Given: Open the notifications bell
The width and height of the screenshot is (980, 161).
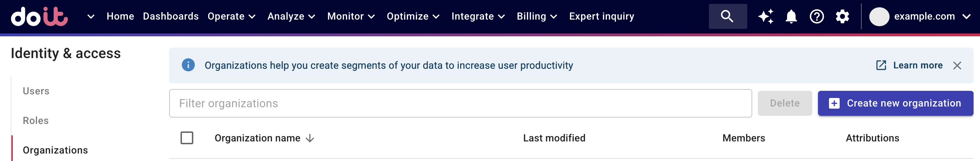Looking at the screenshot, I should coord(791,16).
